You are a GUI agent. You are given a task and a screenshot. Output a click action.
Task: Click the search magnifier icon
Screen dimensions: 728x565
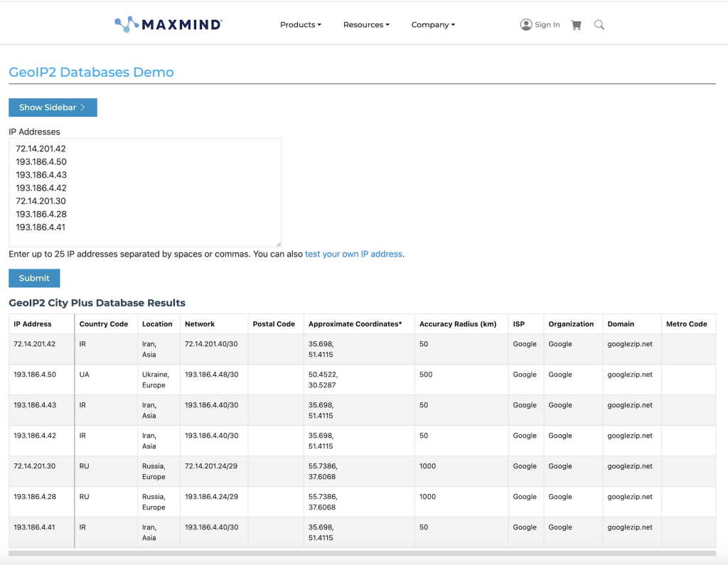click(599, 25)
